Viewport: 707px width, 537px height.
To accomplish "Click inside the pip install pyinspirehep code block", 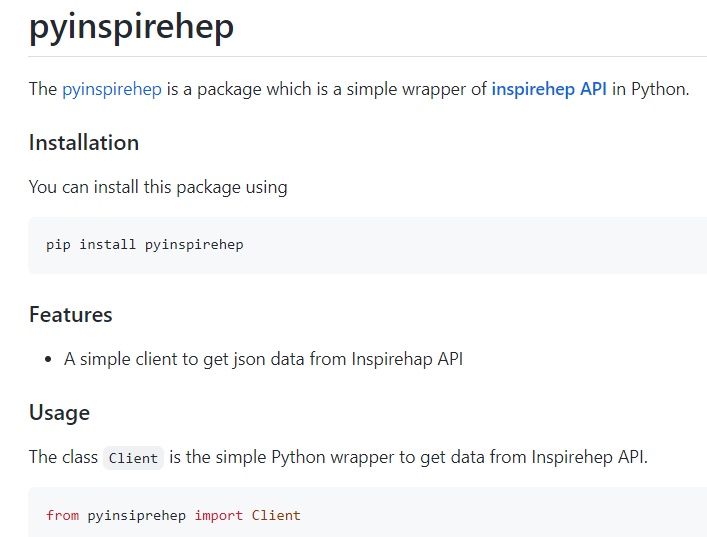I will [367, 245].
